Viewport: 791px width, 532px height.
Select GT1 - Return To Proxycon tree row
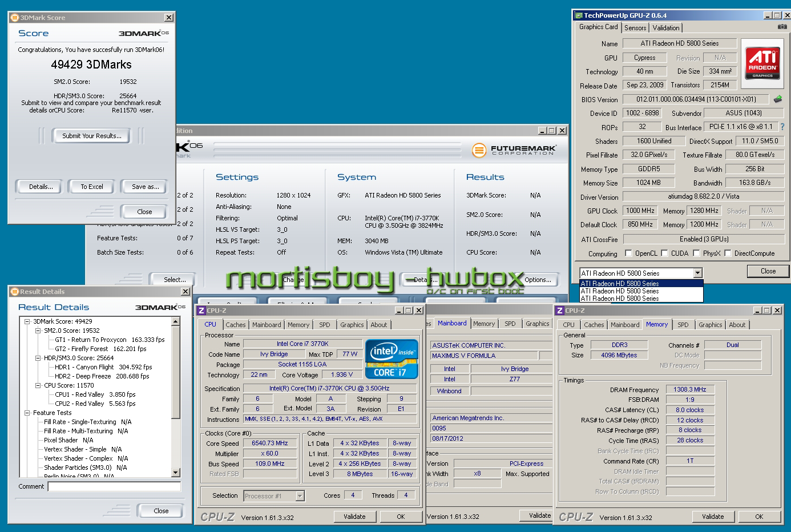pyautogui.click(x=110, y=340)
